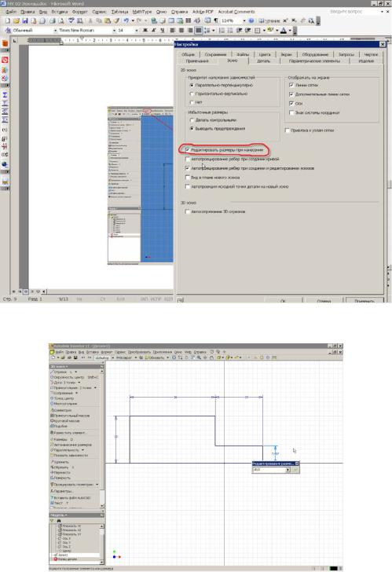
Task: Select the Отрезок line tool in Inventor
Action: 60,372
